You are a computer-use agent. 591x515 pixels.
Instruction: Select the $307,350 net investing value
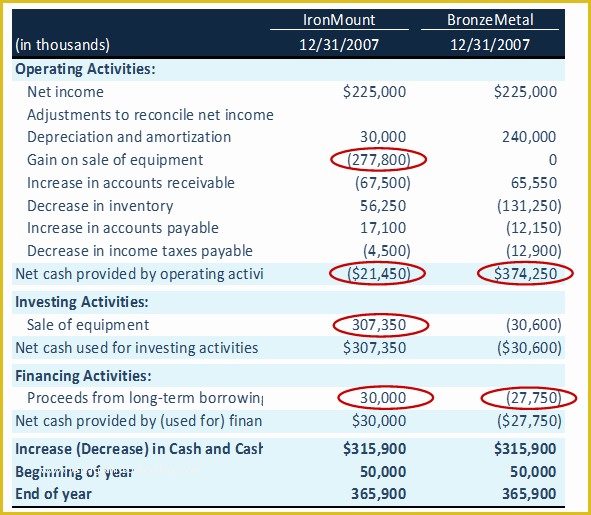[374, 348]
